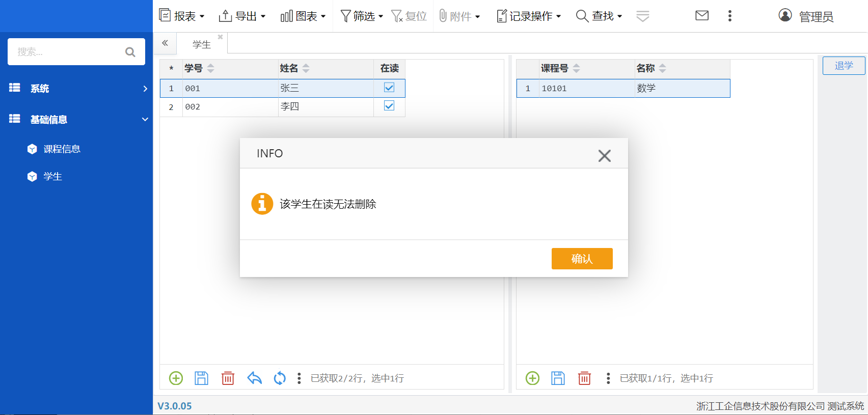Image resolution: width=868 pixels, height=415 pixels.
Task: Click the 退学 button
Action: click(x=844, y=66)
